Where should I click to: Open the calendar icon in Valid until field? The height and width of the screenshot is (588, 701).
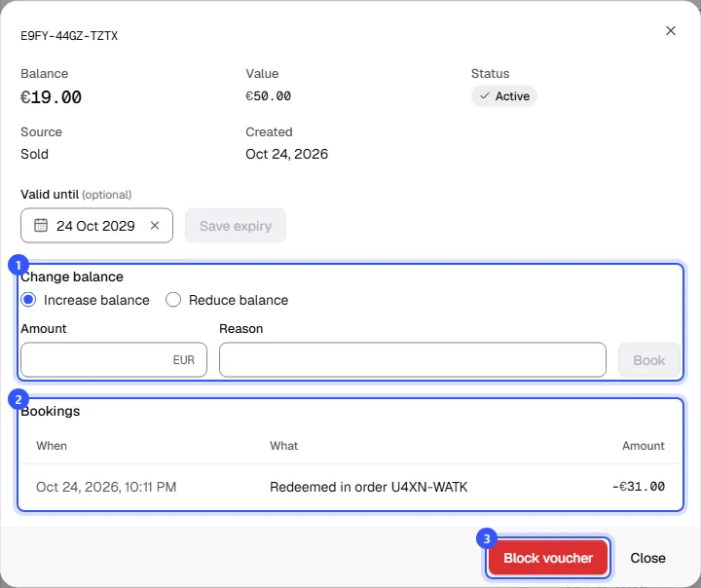coord(41,225)
